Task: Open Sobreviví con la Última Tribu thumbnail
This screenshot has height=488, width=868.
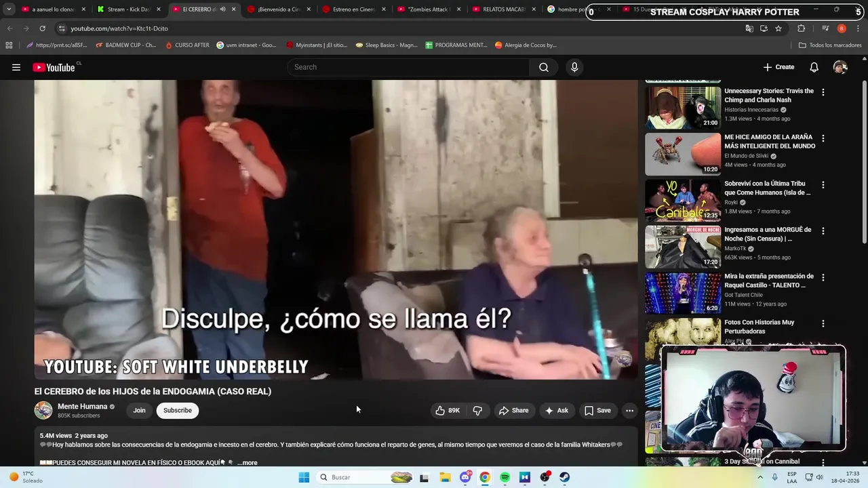Action: 683,200
